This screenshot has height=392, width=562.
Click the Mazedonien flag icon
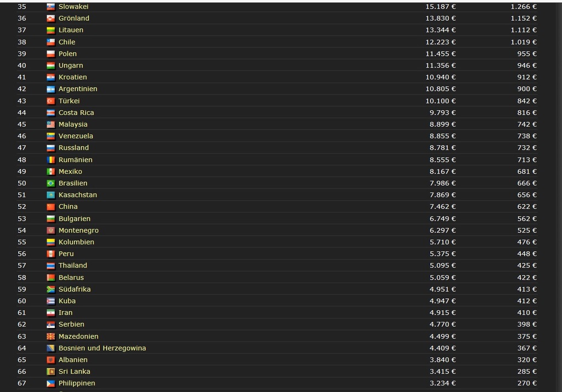[50, 336]
